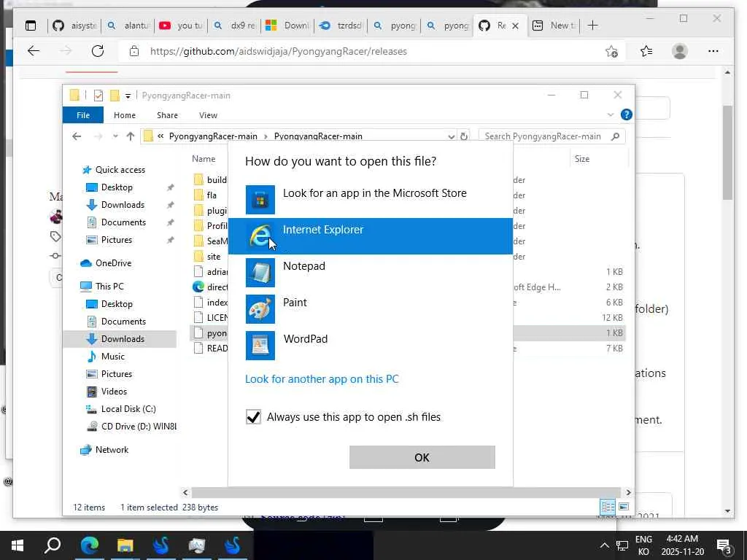
Task: Open a new browser tab with plus
Action: tap(592, 26)
